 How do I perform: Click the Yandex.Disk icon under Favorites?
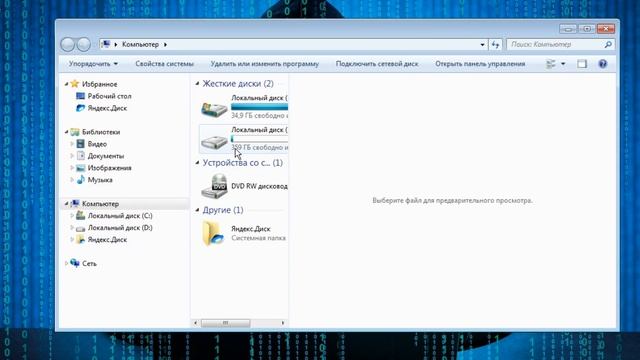[x=80, y=108]
